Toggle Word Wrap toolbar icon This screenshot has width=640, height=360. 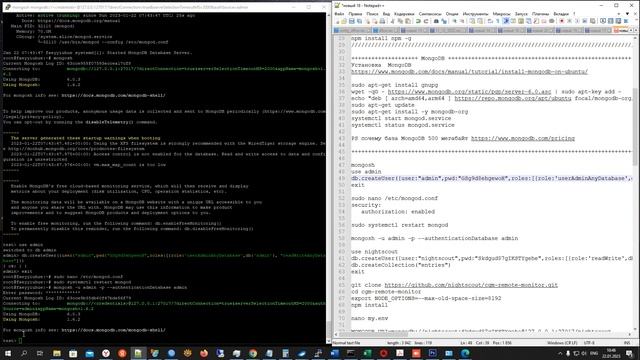coord(490,21)
